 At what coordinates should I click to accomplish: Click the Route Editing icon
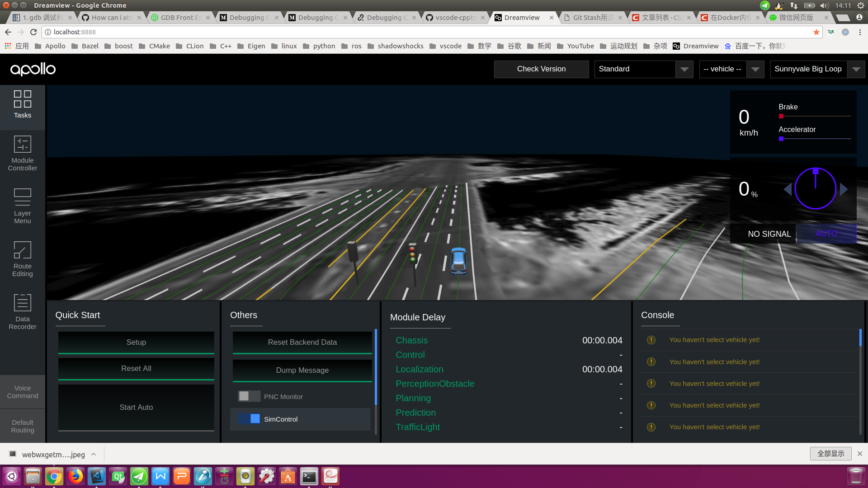coord(23,259)
